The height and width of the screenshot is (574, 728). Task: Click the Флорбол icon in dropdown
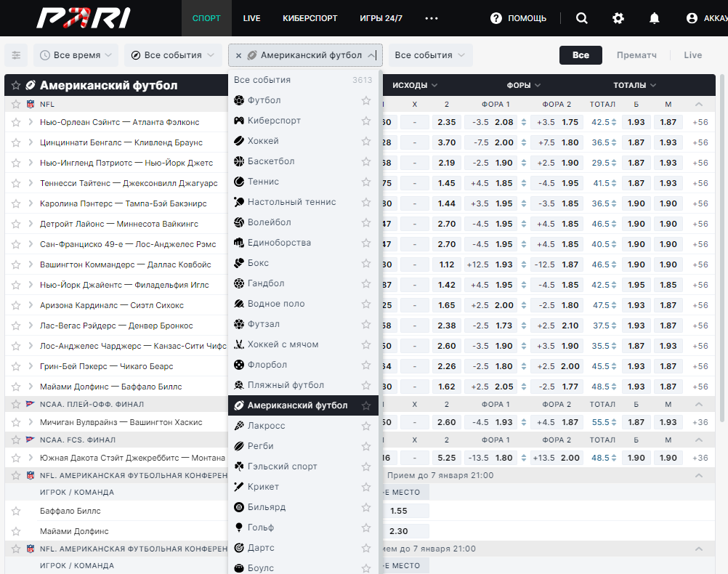238,365
